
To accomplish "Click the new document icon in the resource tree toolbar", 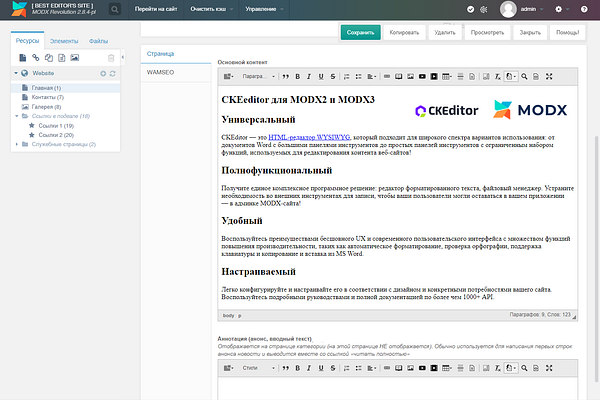I will 23,58.
